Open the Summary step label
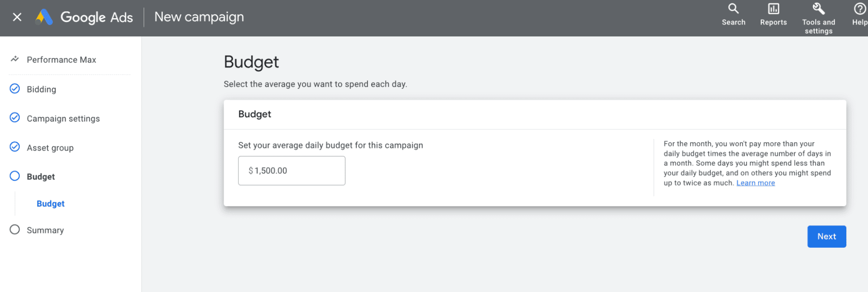The image size is (868, 292). (x=45, y=230)
